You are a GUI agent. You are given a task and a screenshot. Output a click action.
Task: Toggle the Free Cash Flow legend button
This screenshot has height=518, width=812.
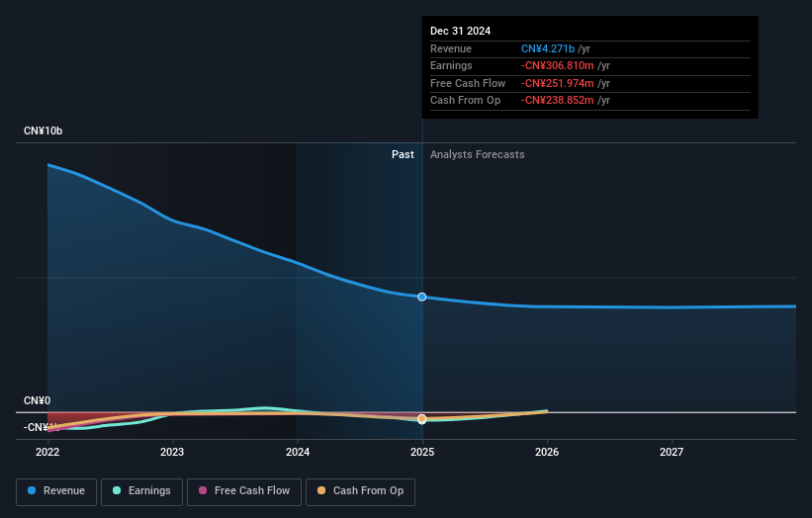pos(244,491)
